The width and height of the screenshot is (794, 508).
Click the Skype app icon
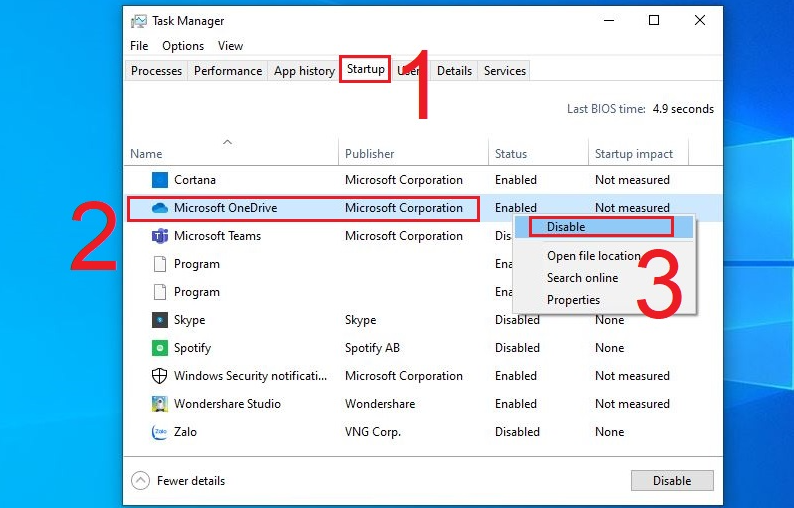click(x=160, y=320)
